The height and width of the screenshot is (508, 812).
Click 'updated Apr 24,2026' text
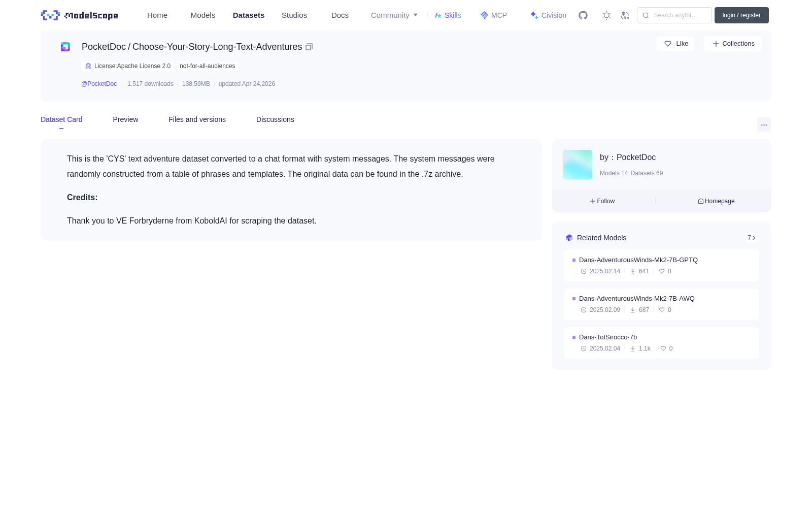247,84
